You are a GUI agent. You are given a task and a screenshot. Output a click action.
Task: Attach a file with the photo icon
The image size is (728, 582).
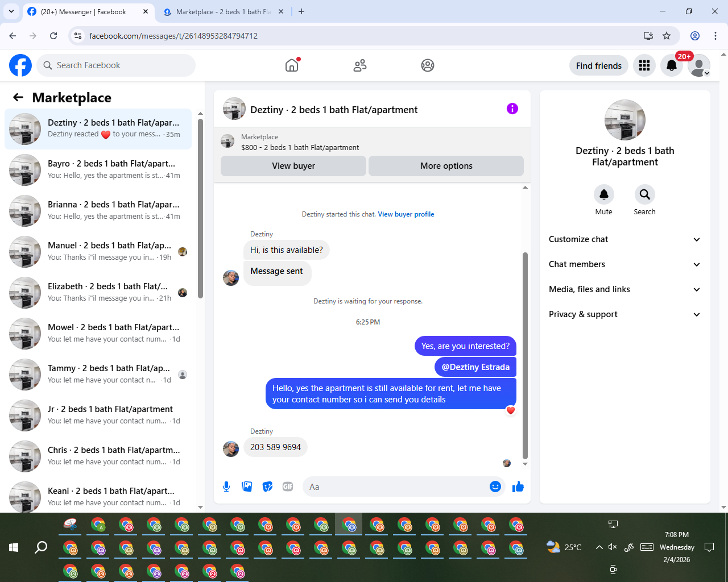(247, 487)
